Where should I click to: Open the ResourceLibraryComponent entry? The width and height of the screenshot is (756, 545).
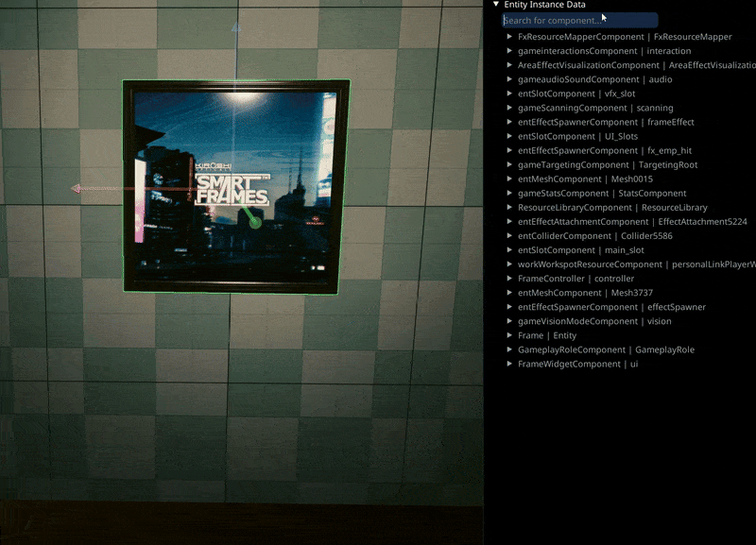pos(612,207)
